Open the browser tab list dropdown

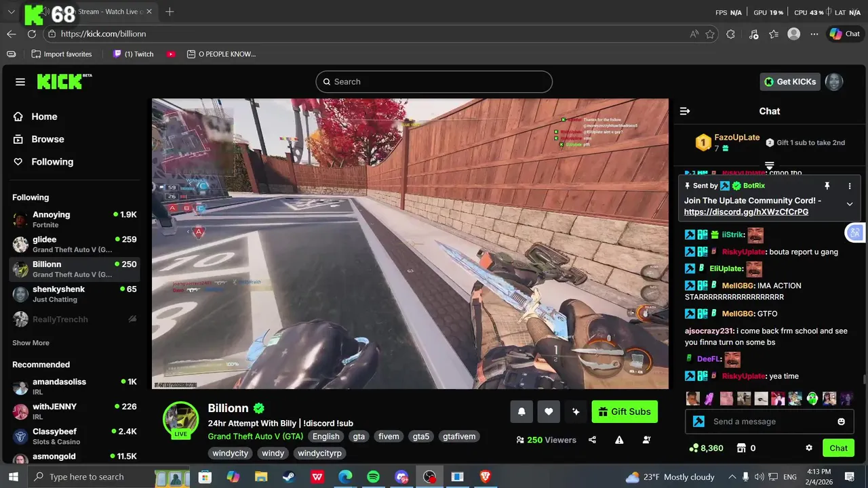12,12
